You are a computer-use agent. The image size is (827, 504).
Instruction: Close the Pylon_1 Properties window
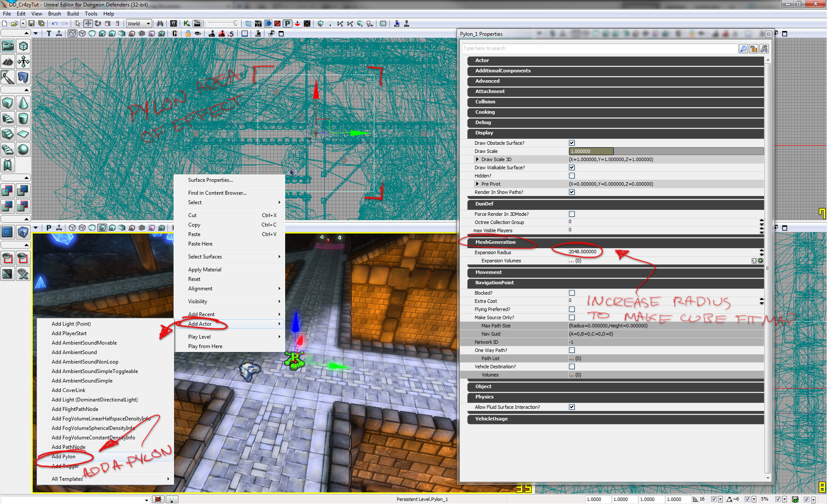pos(768,34)
